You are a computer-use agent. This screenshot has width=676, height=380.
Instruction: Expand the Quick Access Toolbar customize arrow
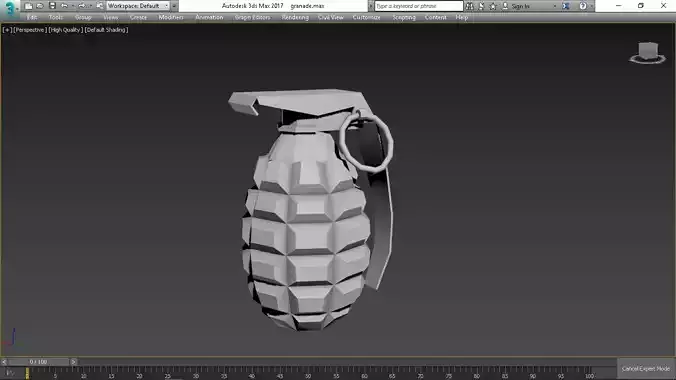click(174, 6)
